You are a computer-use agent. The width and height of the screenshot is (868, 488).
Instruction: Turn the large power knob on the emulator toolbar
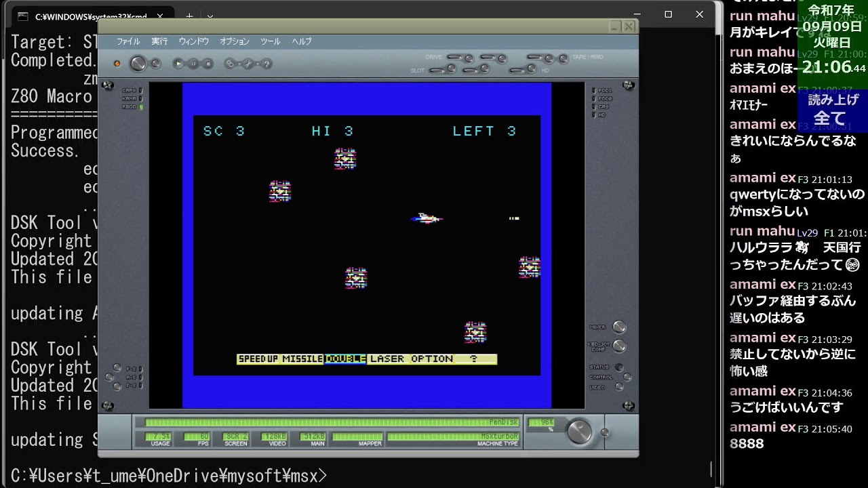pos(138,64)
